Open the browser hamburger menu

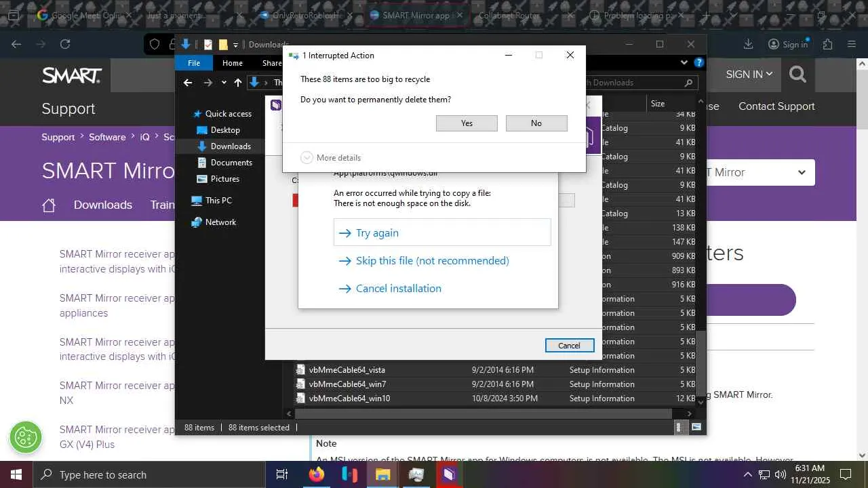[852, 44]
